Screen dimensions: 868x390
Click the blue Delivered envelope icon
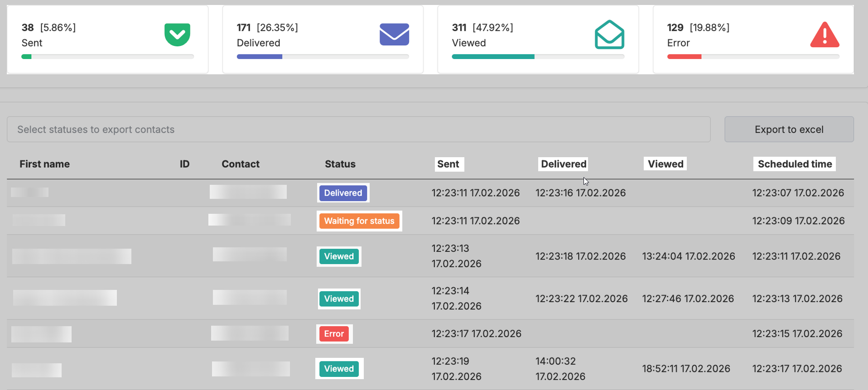[394, 34]
